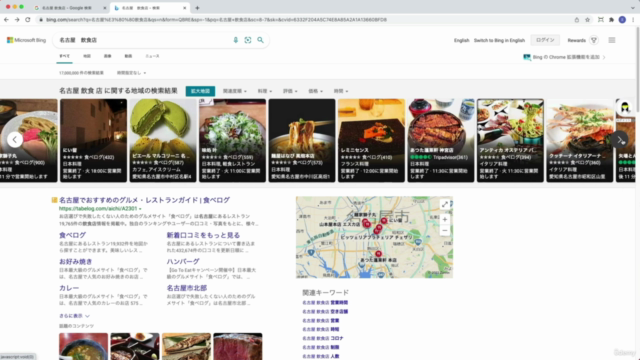Open the 価格 price filter dropdown
640x360 pixels.
[316, 91]
